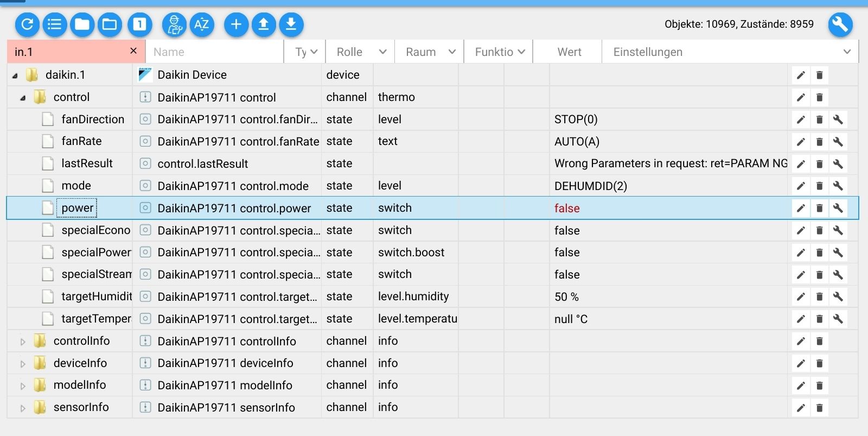Clear the in.1 ID filter
Image resolution: width=868 pixels, height=436 pixels.
pos(133,51)
